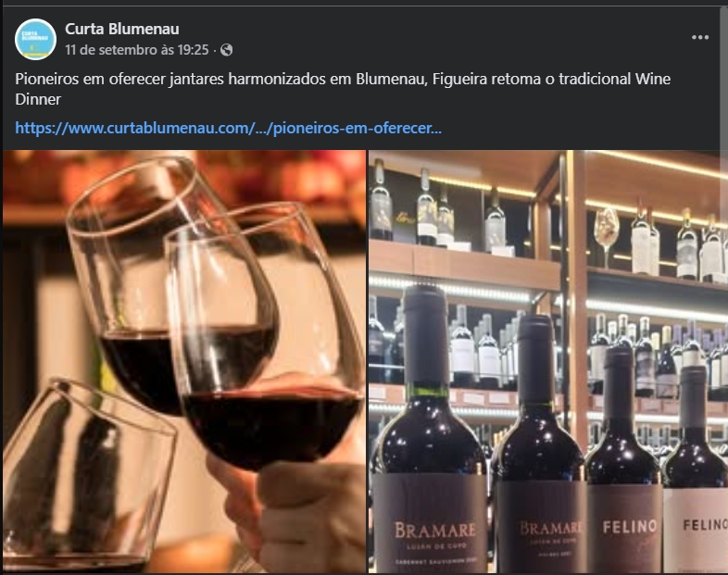Click the tilted glass in the bottom-left corner
728x575 pixels.
coord(86,476)
